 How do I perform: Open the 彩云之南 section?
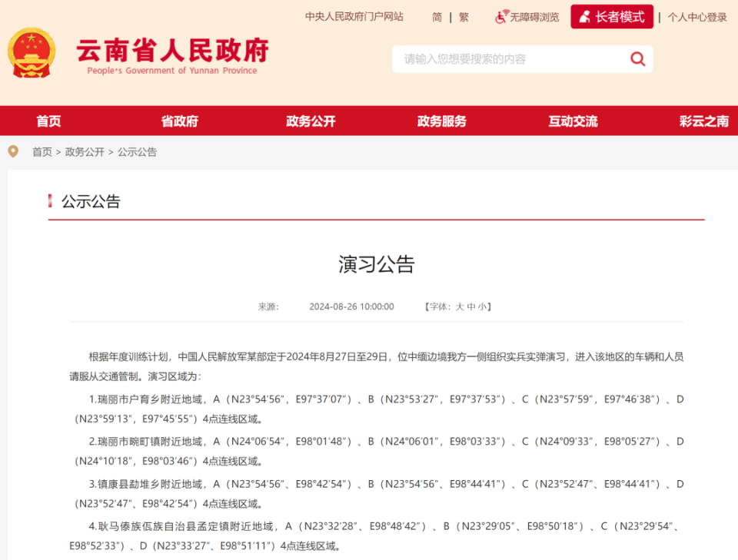703,121
